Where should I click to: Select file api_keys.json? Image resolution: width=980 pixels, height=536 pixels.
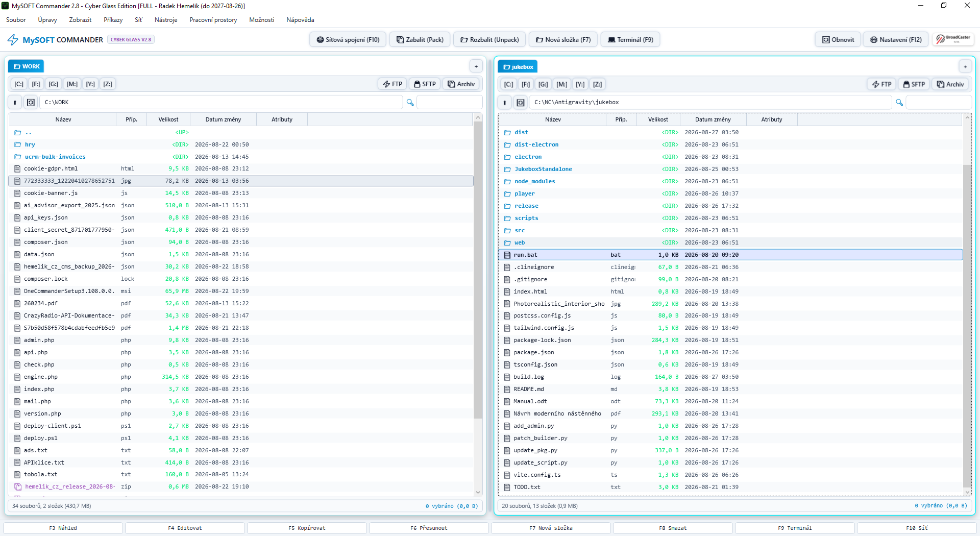[x=241, y=218]
